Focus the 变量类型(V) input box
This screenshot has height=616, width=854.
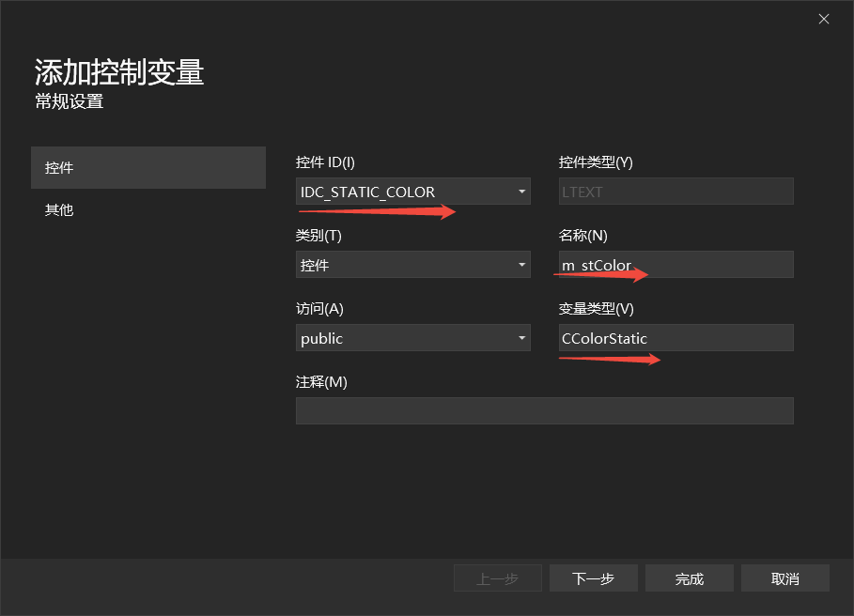click(x=675, y=337)
